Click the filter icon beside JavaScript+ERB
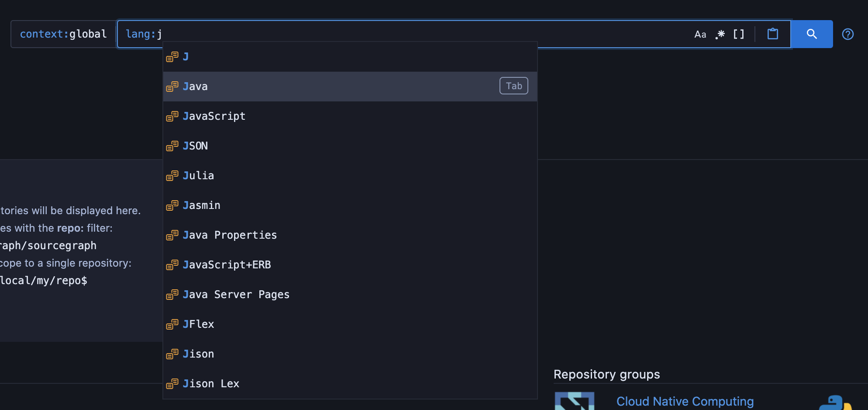 (172, 265)
